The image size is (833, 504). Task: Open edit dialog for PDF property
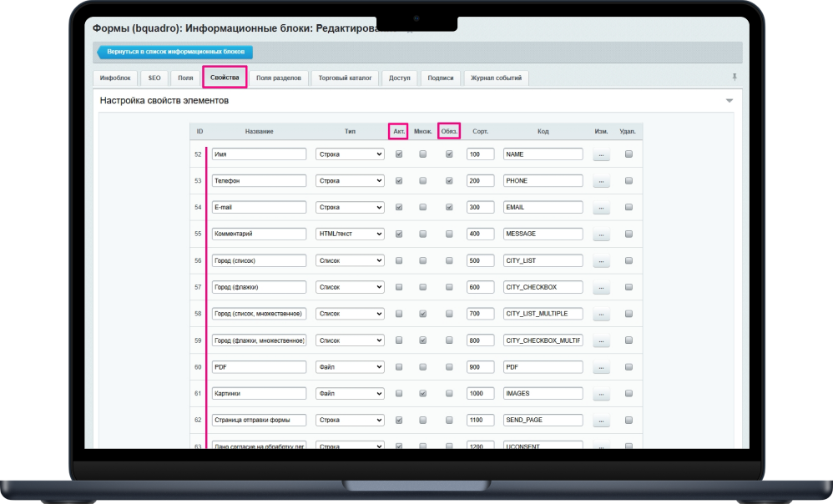(601, 367)
